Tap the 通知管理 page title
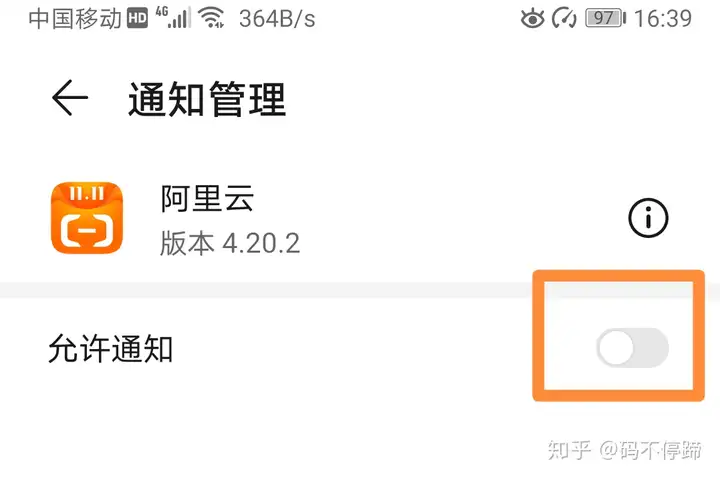 (x=207, y=99)
